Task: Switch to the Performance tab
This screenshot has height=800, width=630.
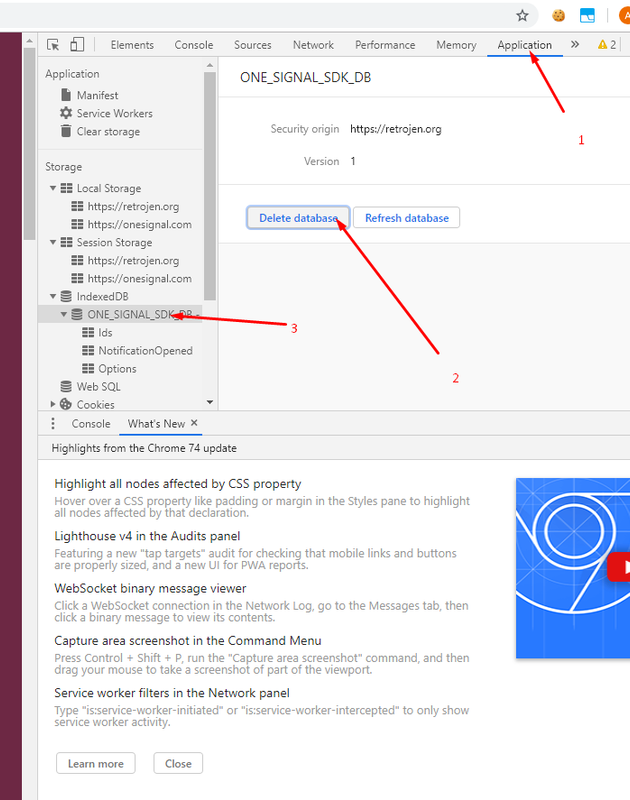Action: 385,45
